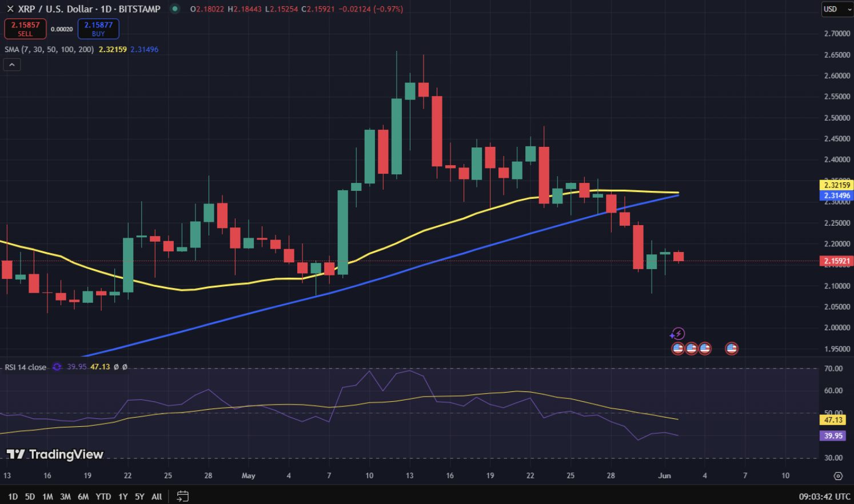Click the purple RSI indicator icon
The image size is (854, 504).
click(57, 367)
